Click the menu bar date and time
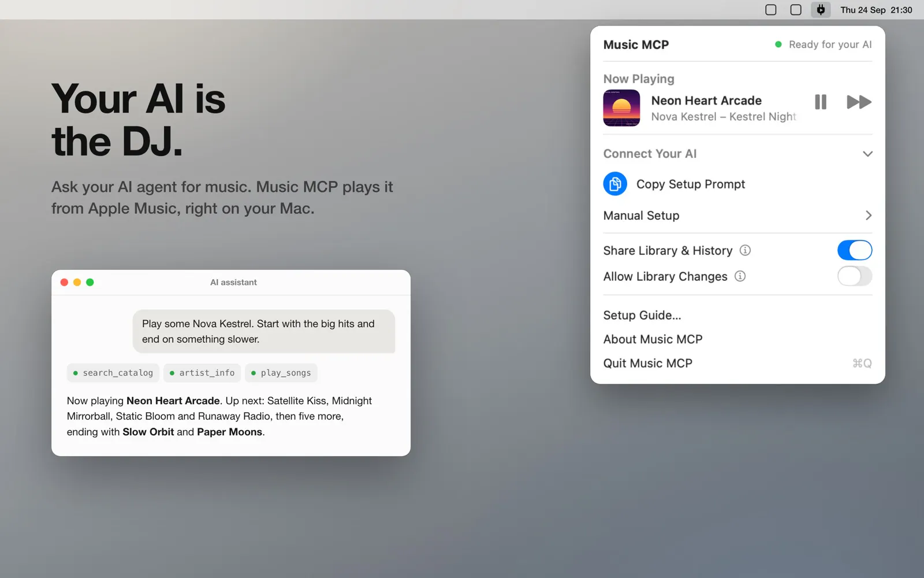This screenshot has width=924, height=578. click(876, 10)
